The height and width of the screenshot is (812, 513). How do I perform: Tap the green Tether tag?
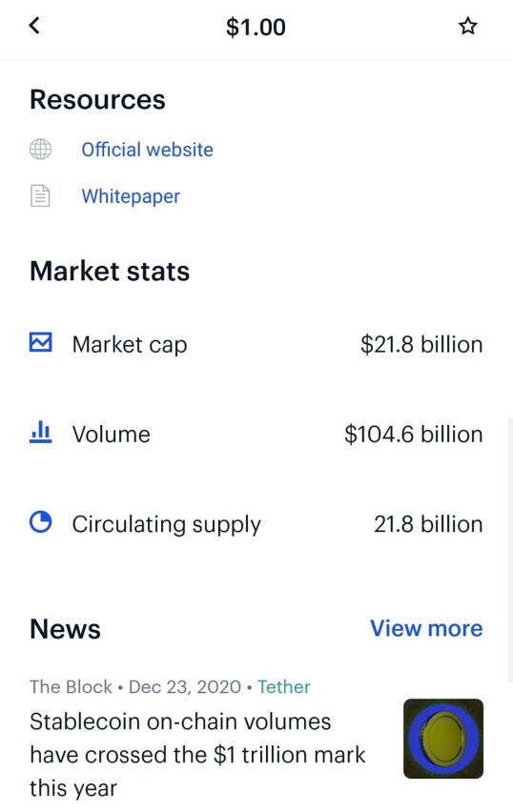pyautogui.click(x=284, y=687)
